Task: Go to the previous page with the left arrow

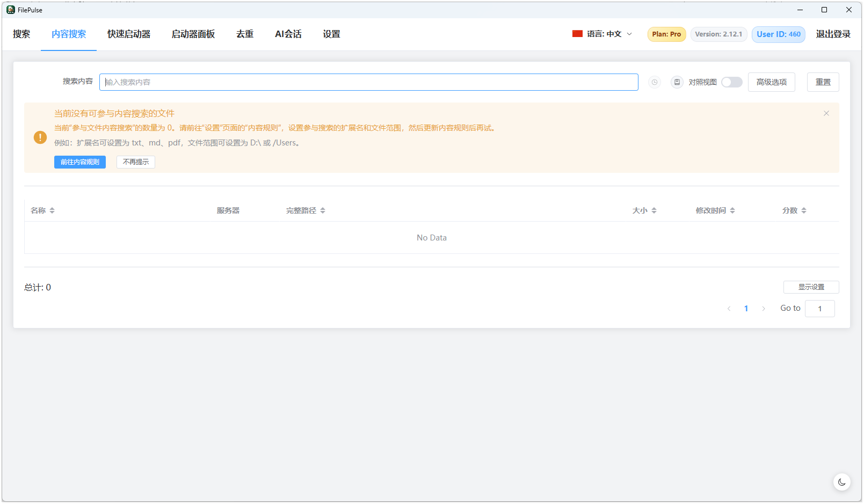Action: tap(729, 309)
